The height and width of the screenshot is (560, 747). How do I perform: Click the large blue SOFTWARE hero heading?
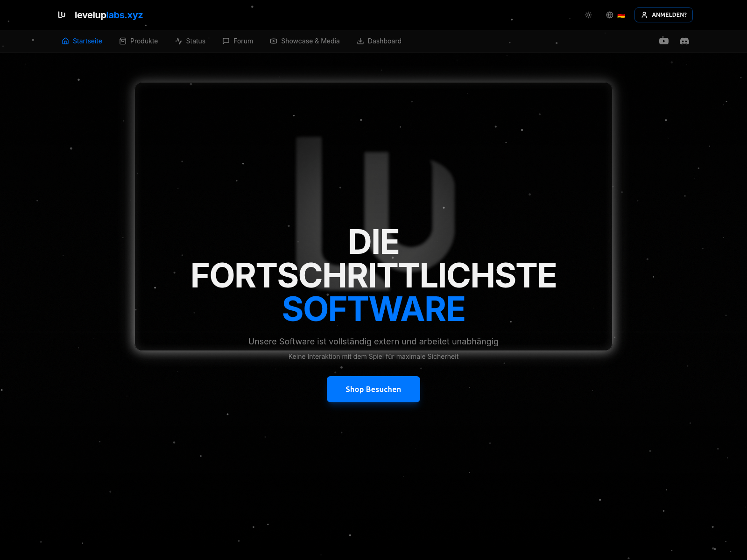click(x=373, y=309)
